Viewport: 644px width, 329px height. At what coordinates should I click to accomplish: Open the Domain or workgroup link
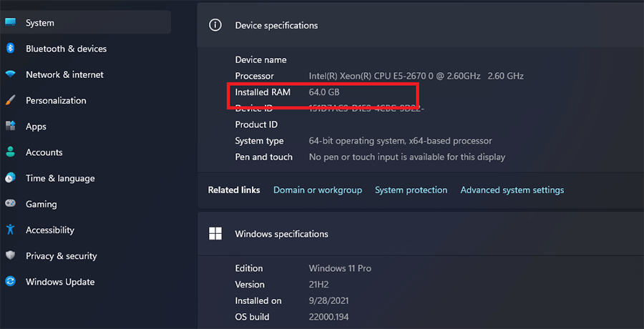pos(318,190)
